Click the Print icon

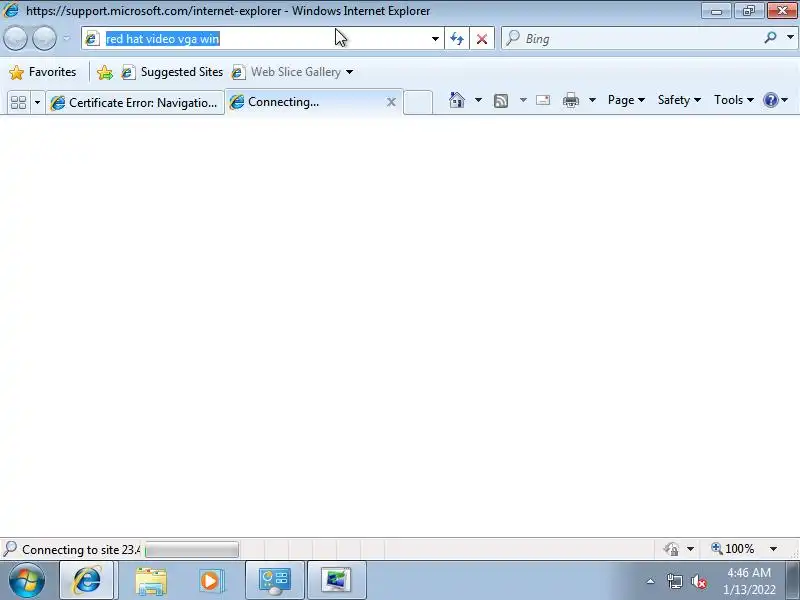pyautogui.click(x=570, y=100)
